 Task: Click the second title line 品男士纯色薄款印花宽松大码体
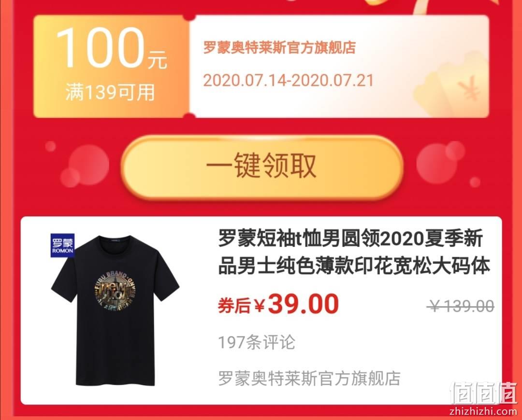[354, 266]
